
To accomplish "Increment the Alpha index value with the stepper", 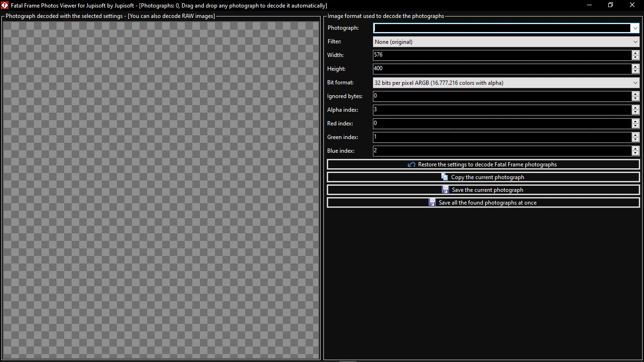I will (635, 107).
